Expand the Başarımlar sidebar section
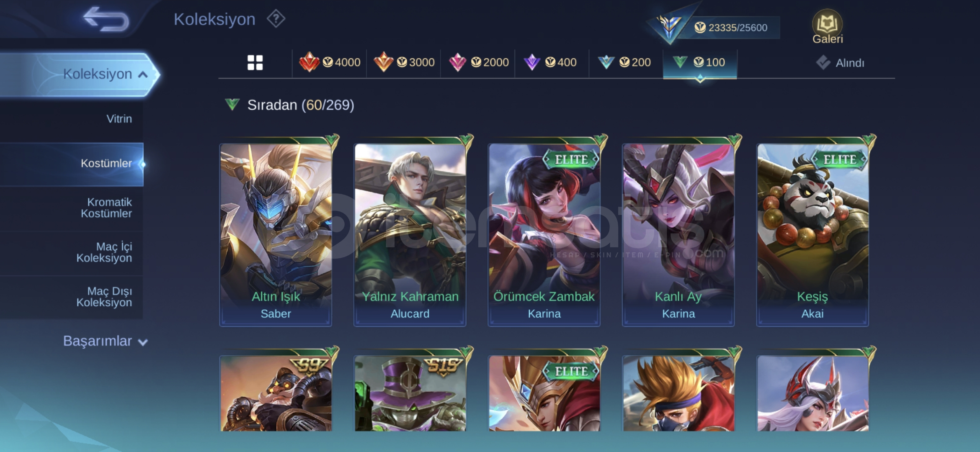 pos(105,341)
